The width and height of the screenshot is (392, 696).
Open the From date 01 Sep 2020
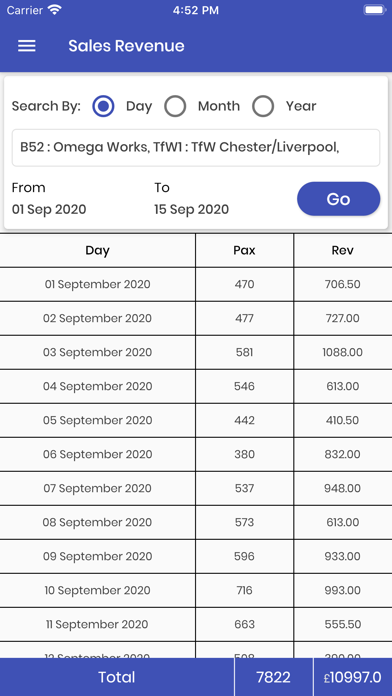point(49,209)
